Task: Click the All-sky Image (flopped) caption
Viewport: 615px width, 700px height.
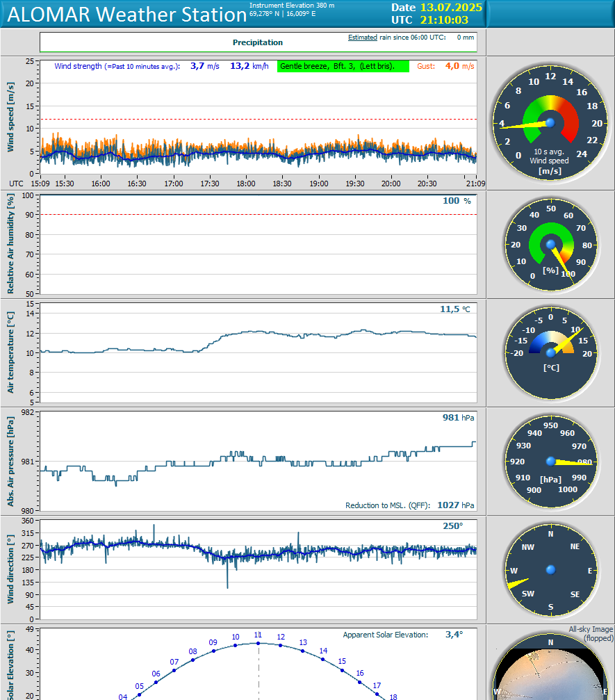Action: [591, 633]
